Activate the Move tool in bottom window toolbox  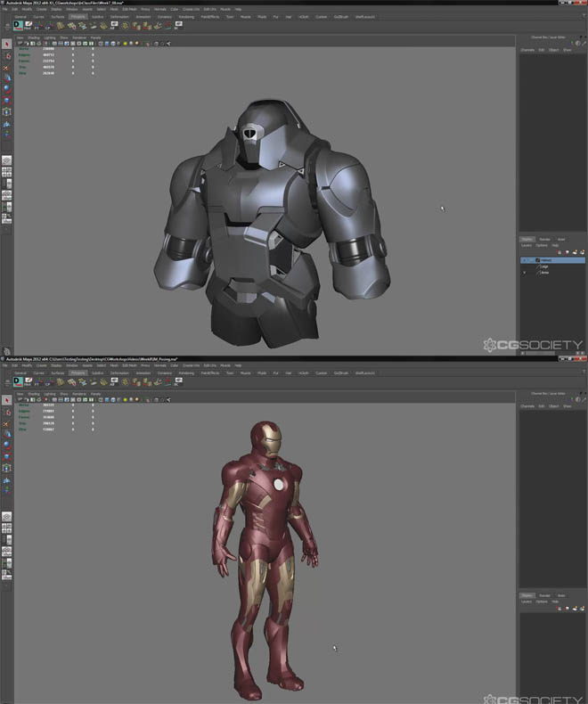coord(6,434)
